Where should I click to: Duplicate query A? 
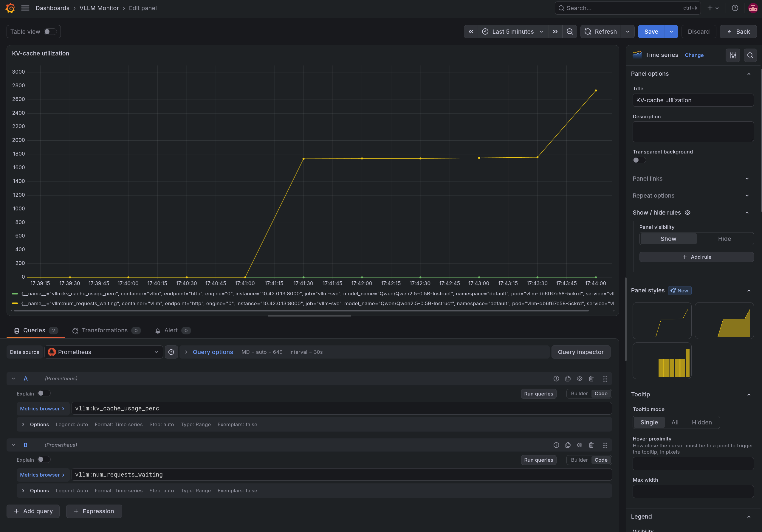pyautogui.click(x=568, y=379)
